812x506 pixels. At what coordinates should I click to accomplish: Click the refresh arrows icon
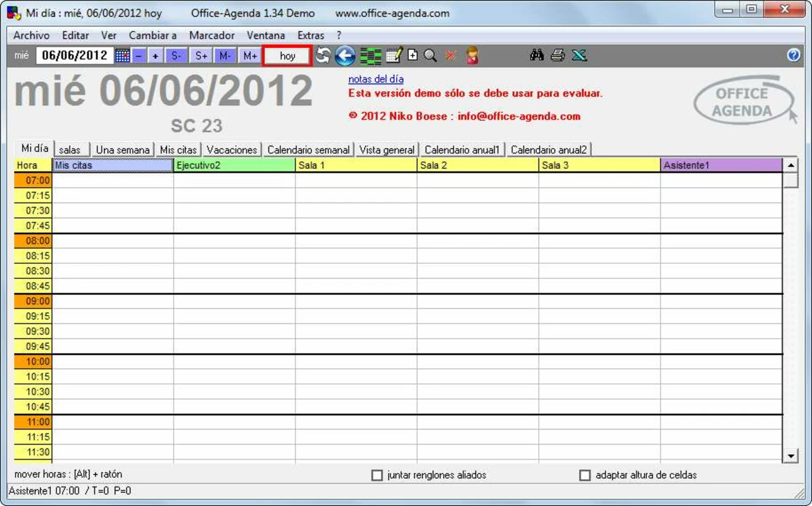tap(323, 56)
